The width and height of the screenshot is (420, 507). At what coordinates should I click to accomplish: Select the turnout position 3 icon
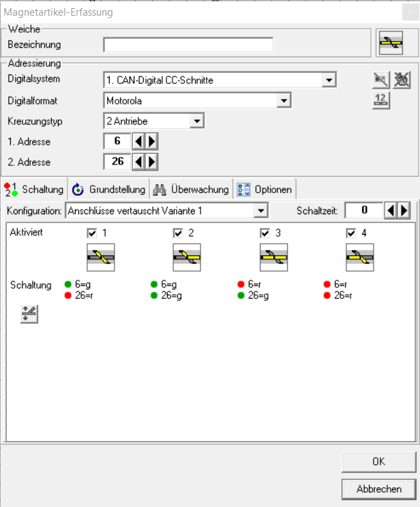coord(273,259)
